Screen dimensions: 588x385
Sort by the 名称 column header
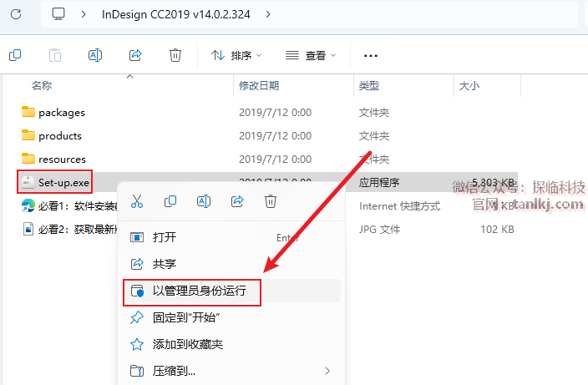tap(42, 86)
